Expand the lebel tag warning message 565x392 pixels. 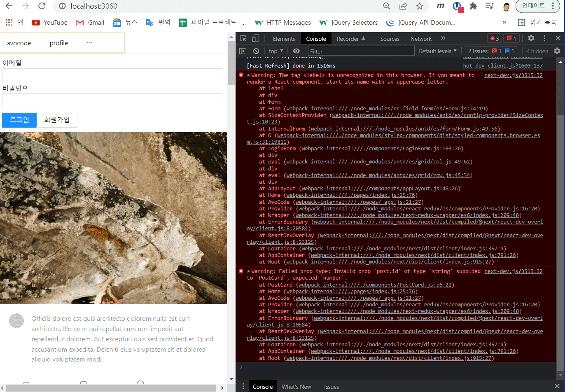(249, 75)
